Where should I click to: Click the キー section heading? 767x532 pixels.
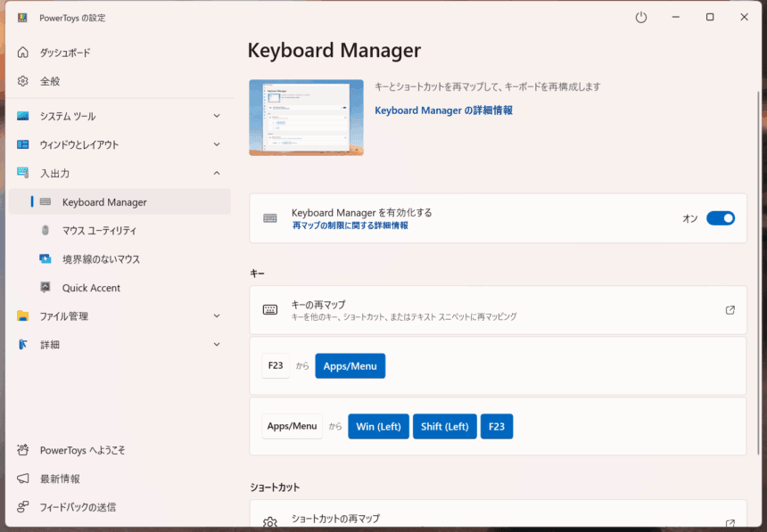(257, 274)
